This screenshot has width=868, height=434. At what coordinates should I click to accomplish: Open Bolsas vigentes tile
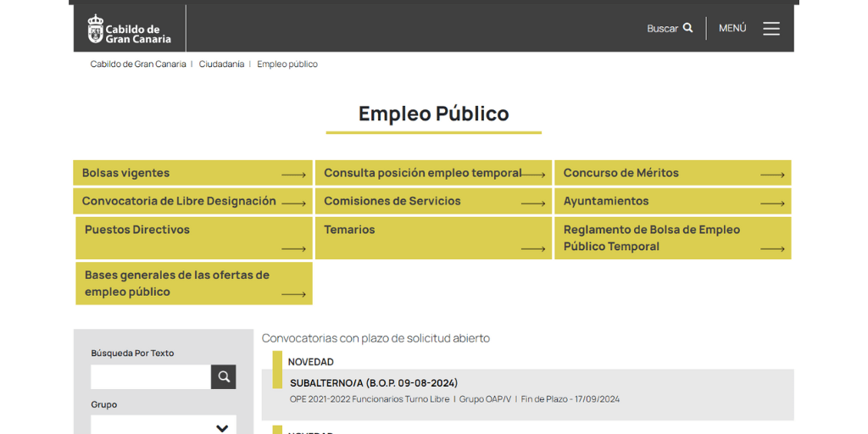pos(192,173)
